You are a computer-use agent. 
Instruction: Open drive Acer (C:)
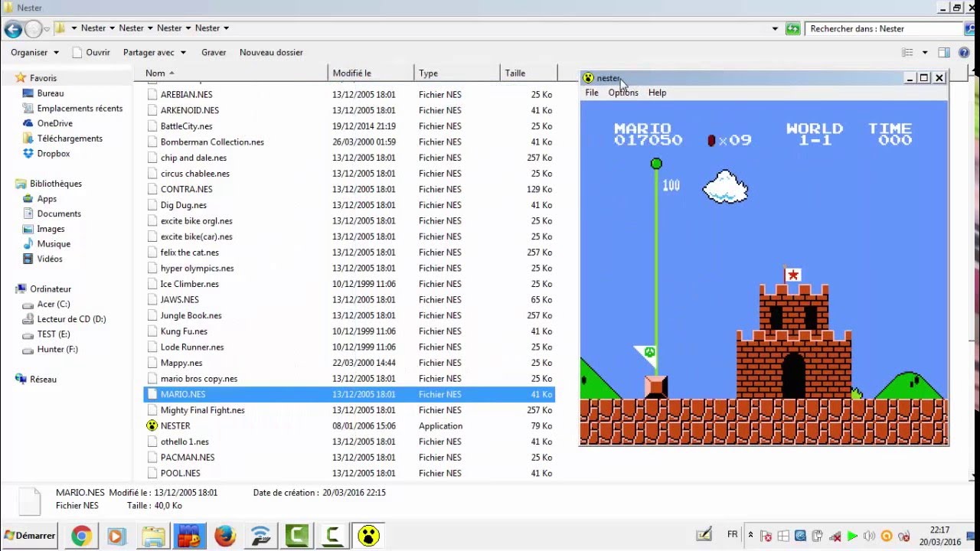coord(53,304)
